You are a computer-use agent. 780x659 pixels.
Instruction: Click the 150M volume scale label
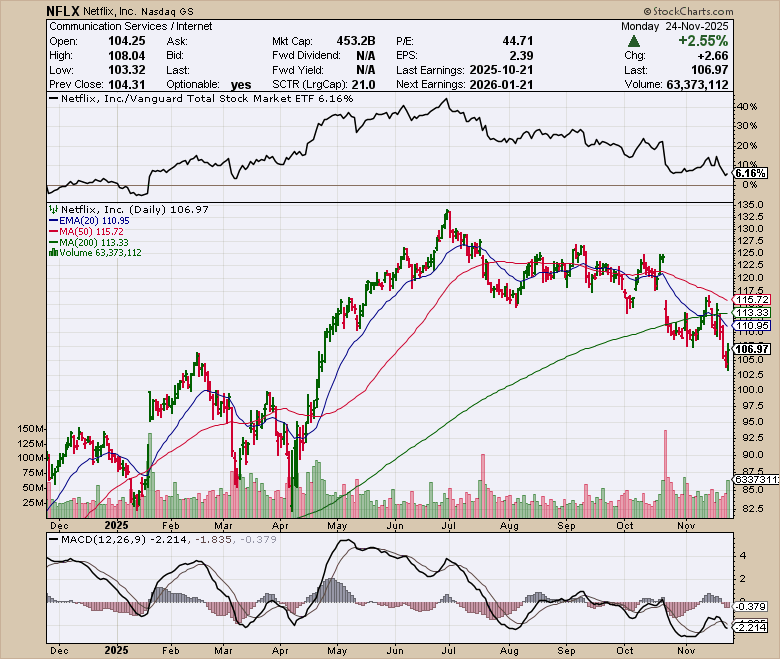pos(31,429)
